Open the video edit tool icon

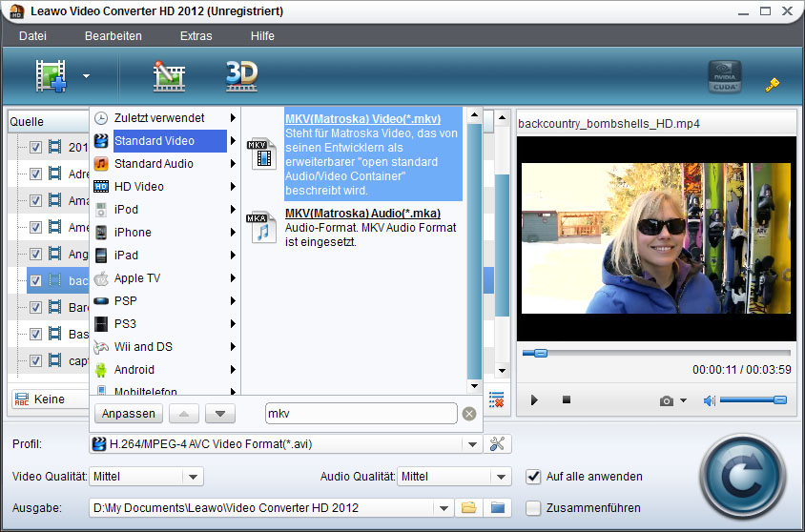coord(169,76)
